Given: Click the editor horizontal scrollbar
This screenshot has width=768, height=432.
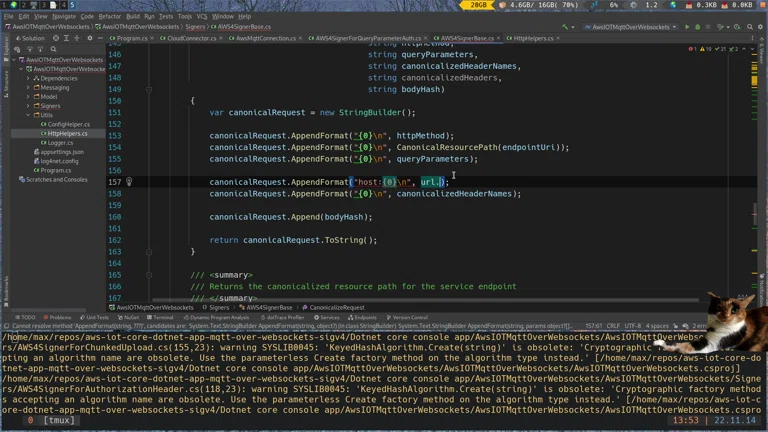Looking at the screenshot, I should [425, 300].
